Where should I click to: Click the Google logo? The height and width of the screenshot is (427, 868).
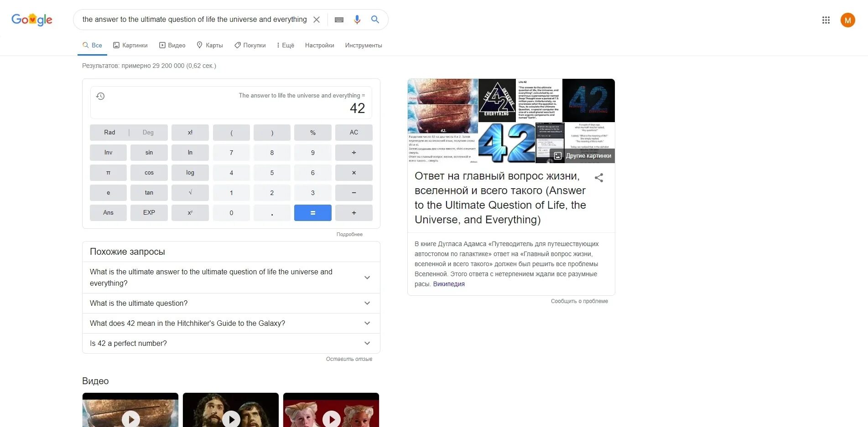click(32, 20)
